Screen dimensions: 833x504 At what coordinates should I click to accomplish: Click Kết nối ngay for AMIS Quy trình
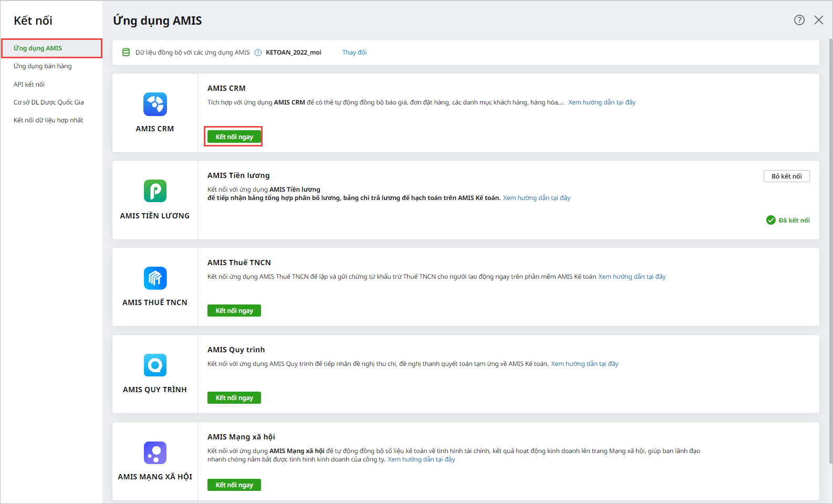[x=234, y=398]
